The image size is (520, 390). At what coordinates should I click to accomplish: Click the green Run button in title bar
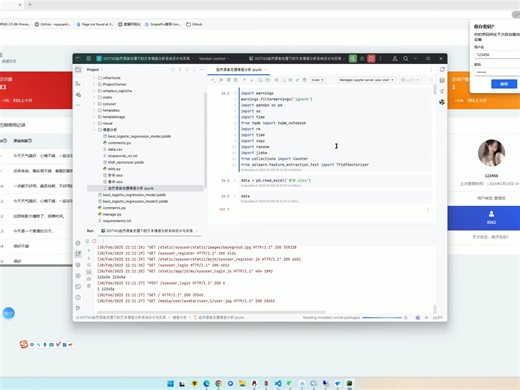click(x=353, y=59)
